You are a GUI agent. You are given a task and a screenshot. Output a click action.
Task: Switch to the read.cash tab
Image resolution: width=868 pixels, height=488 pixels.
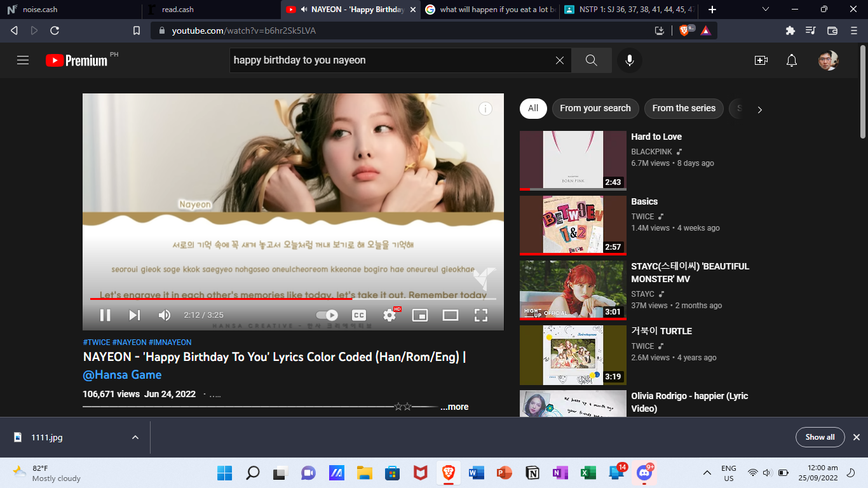211,10
